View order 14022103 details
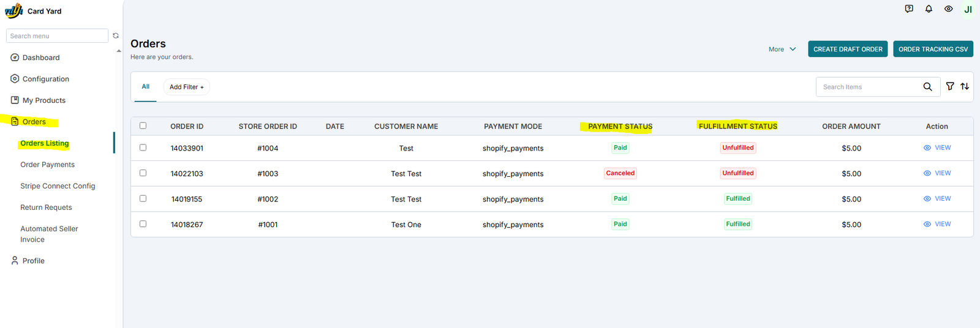Screen dimensions: 980x328 [937, 173]
